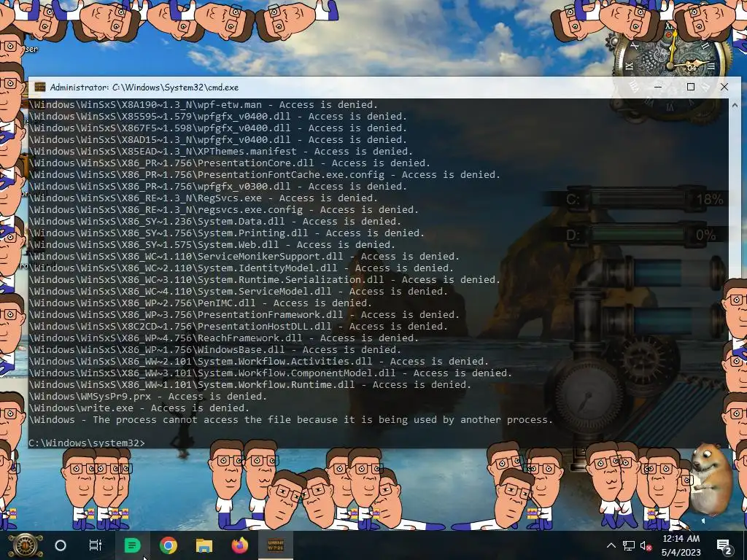Click the 'WindowsBase.dll' output line

215,349
